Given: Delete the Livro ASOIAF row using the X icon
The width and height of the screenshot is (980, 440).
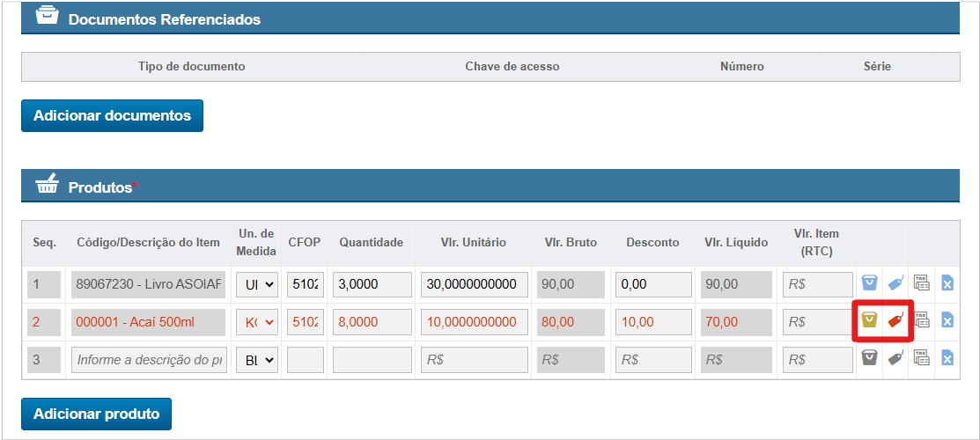Looking at the screenshot, I should 947,284.
